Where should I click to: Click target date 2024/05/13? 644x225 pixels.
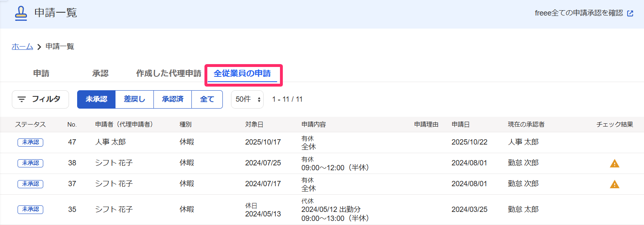[x=263, y=214]
